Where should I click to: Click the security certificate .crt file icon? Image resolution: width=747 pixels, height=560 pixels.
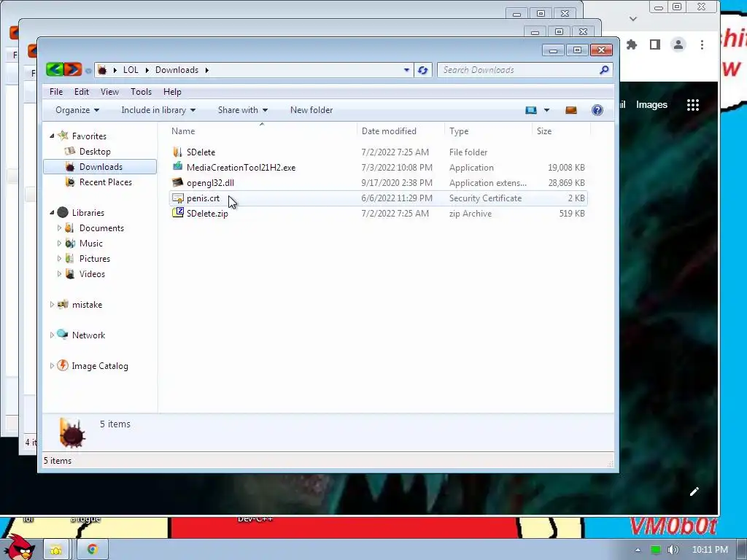tap(178, 198)
